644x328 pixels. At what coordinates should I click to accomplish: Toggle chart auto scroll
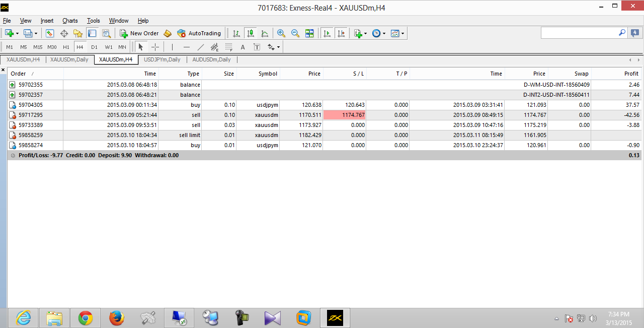point(327,33)
